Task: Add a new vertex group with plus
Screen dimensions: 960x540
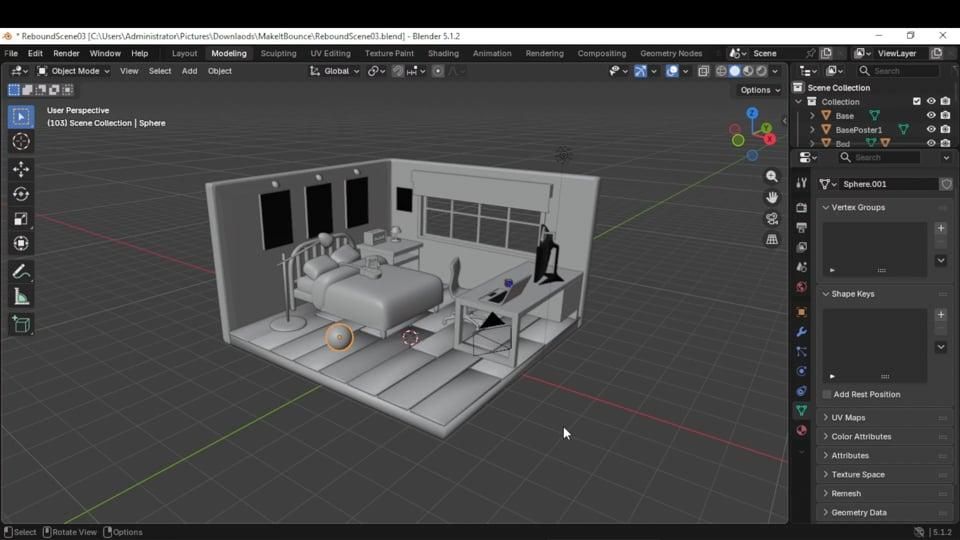Action: pyautogui.click(x=941, y=228)
